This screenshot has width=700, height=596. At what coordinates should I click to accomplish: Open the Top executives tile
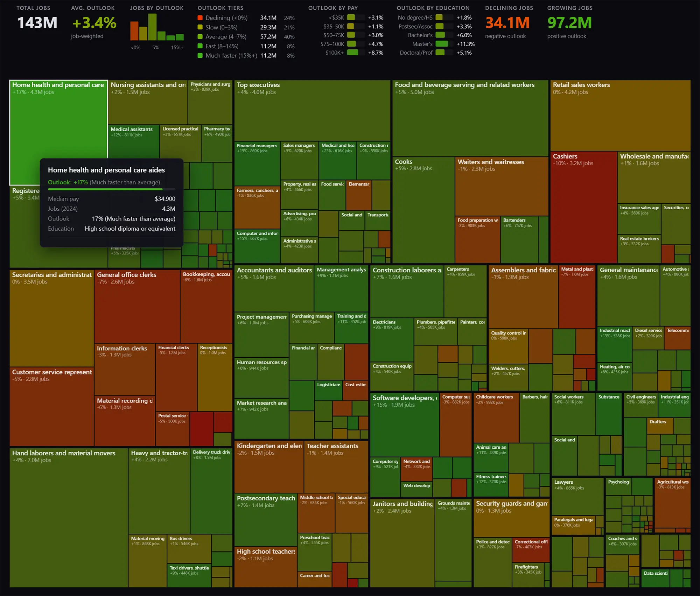(x=312, y=110)
